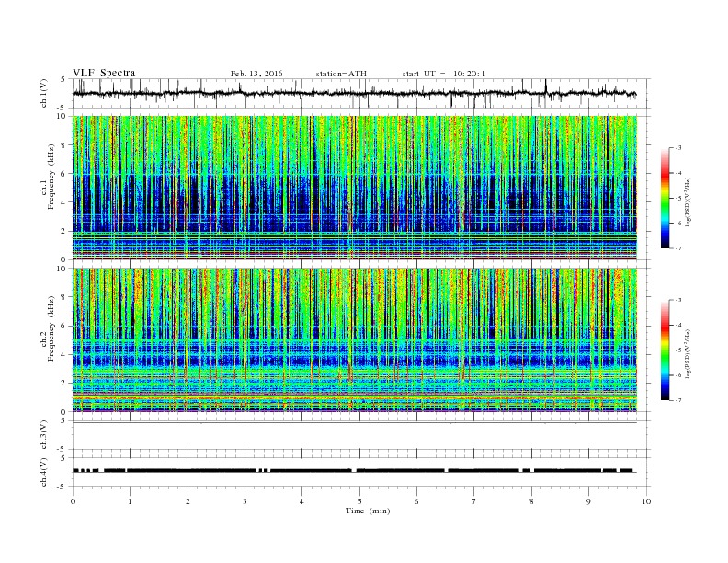Click time axis tick label "6"
The height and width of the screenshot is (563, 728).
tap(416, 501)
